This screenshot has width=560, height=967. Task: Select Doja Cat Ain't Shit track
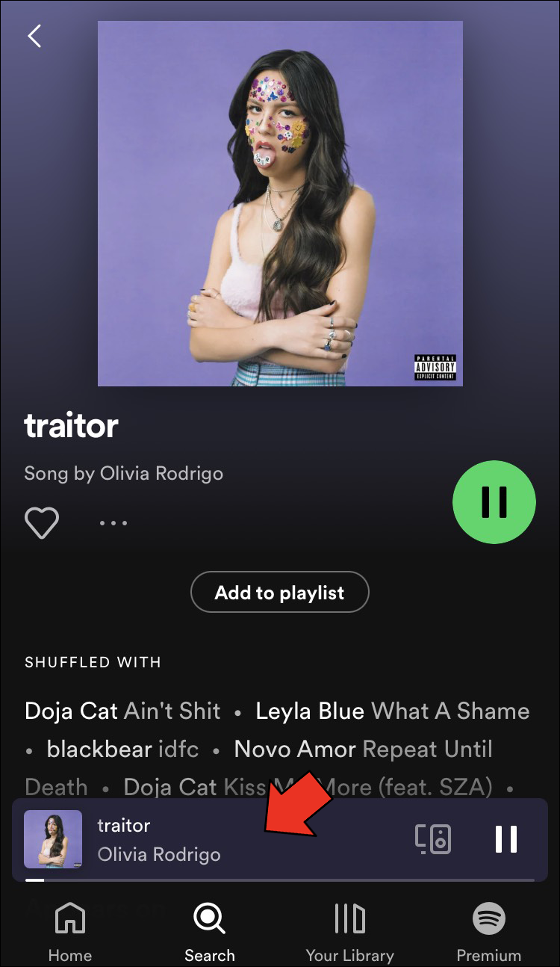point(122,711)
